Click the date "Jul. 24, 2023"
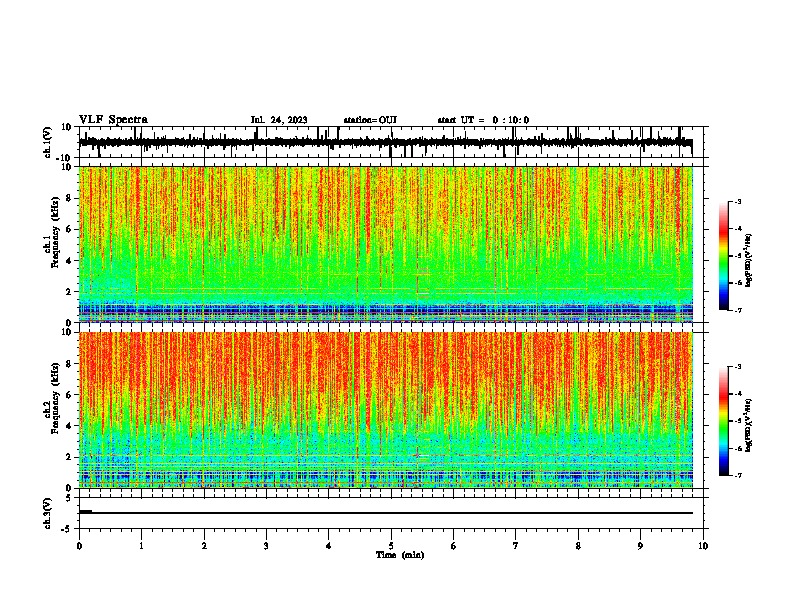This screenshot has width=792, height=612. pyautogui.click(x=279, y=120)
